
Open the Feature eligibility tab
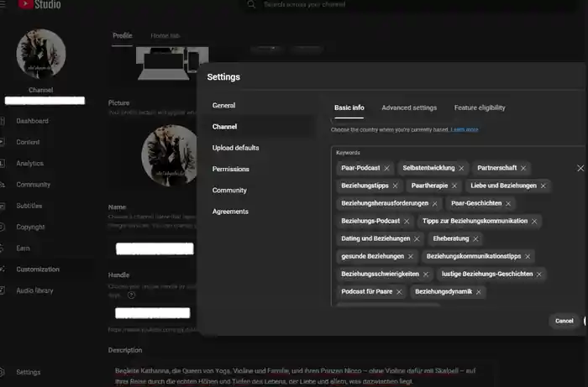(480, 107)
